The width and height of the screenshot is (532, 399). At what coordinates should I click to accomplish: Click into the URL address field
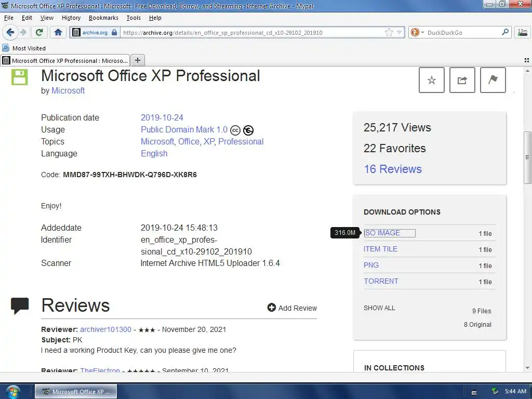[x=253, y=33]
